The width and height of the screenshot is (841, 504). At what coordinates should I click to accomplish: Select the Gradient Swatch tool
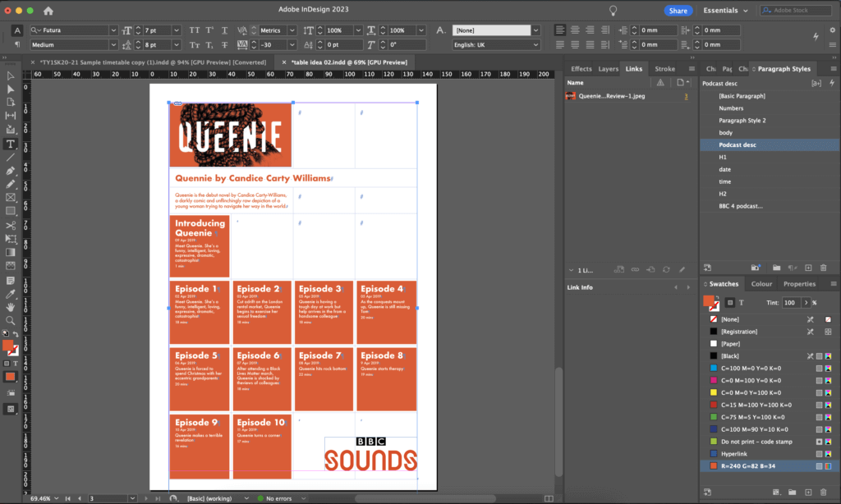coord(10,252)
